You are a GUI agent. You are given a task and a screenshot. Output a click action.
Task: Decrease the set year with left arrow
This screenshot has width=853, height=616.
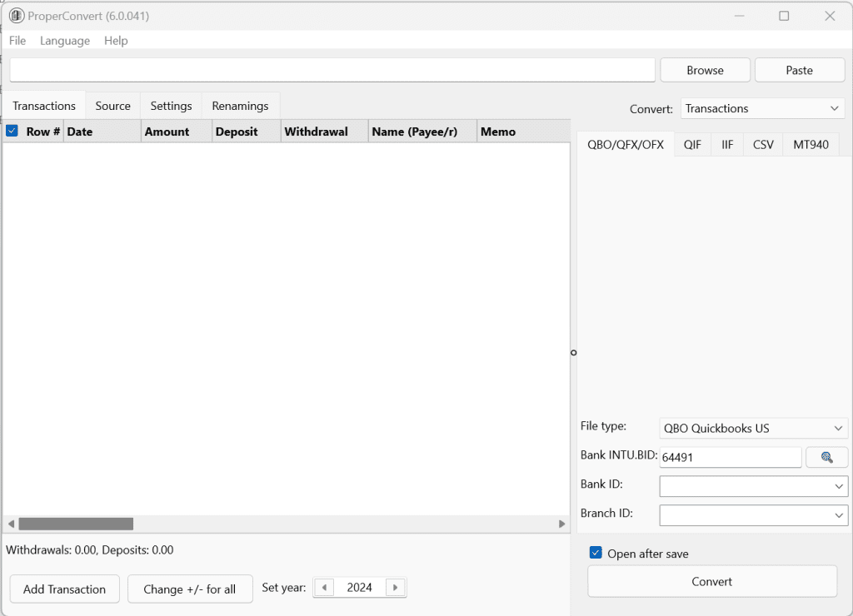click(325, 588)
